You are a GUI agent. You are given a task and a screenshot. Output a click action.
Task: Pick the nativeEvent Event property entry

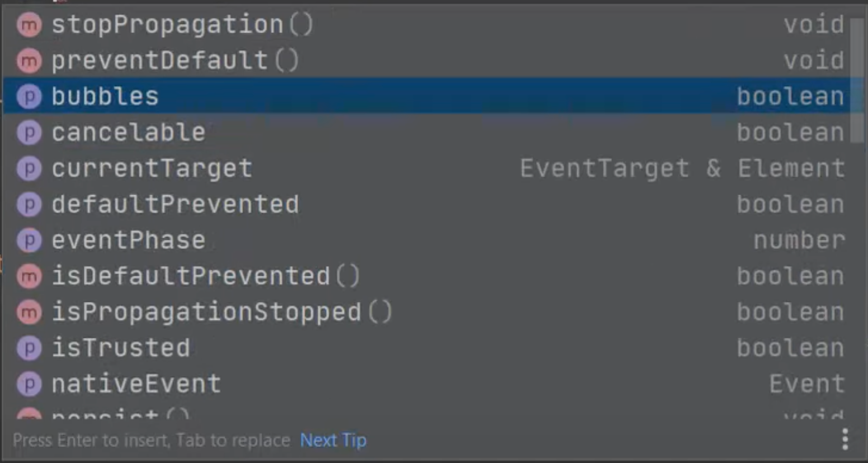point(427,384)
